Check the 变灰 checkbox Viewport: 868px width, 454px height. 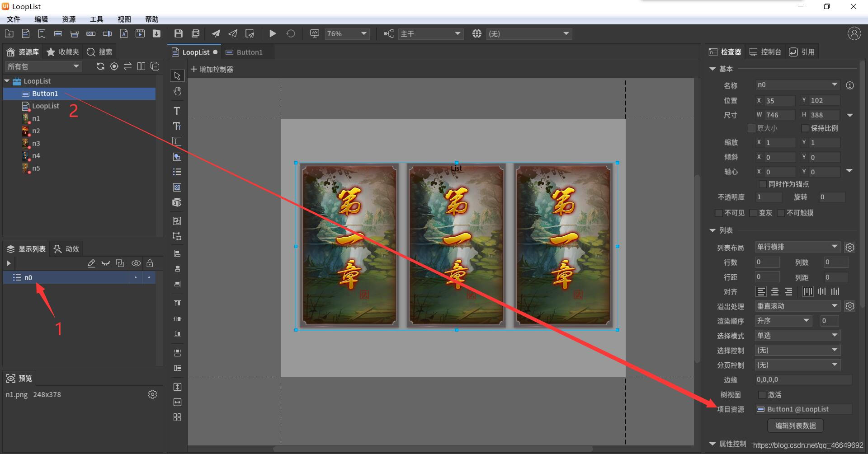pyautogui.click(x=753, y=213)
